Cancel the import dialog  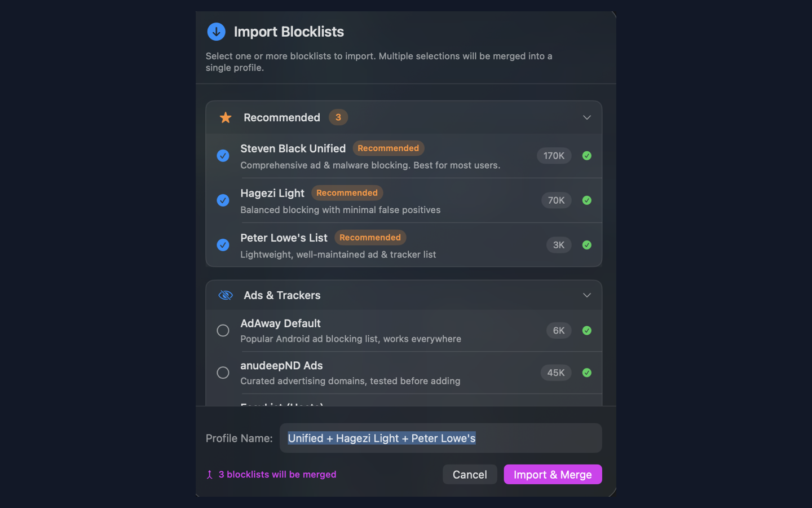[x=470, y=475]
